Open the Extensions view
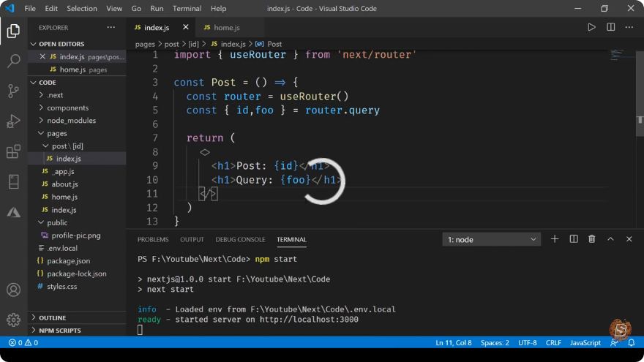 tap(14, 151)
